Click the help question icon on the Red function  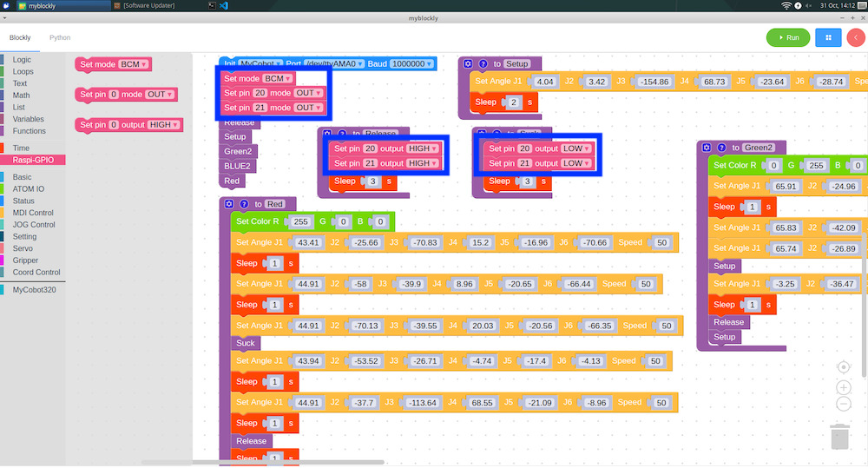[244, 204]
